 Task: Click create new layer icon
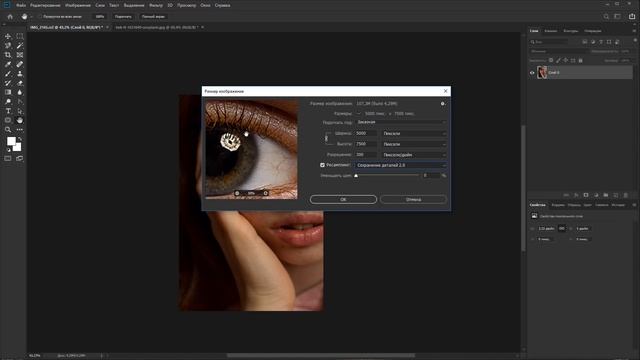click(x=616, y=195)
